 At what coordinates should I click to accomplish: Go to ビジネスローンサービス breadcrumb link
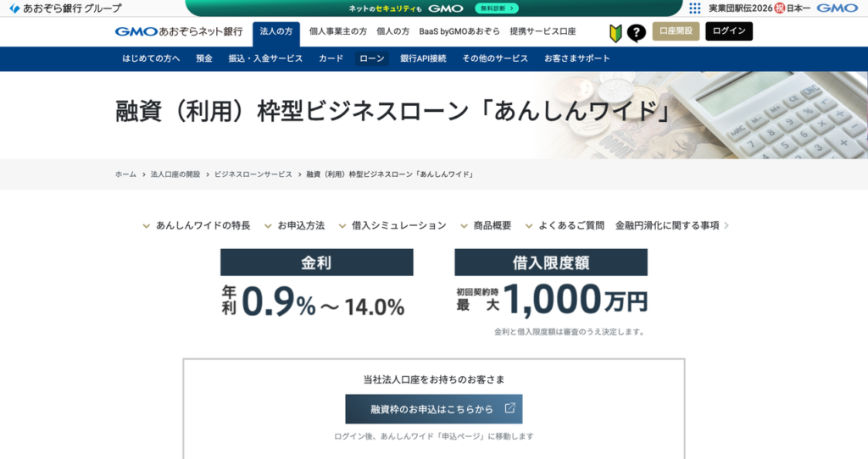tap(253, 174)
